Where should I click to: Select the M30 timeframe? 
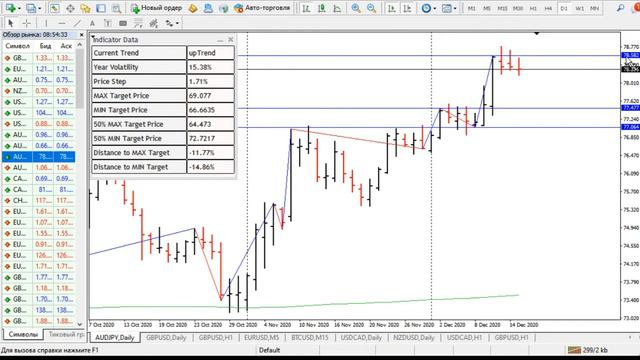(518, 8)
